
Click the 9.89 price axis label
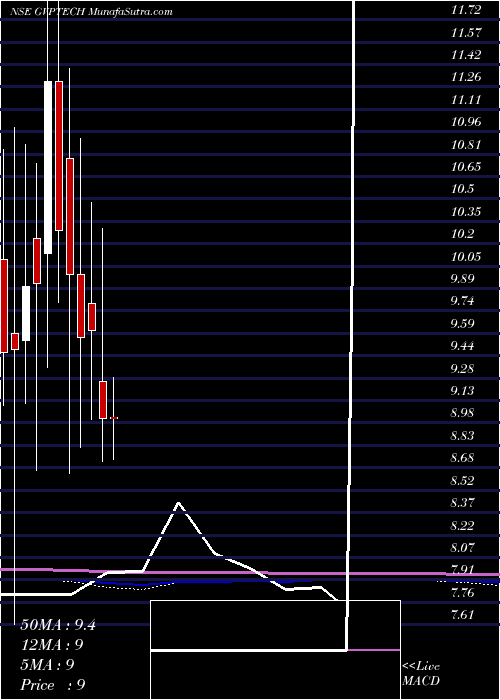coord(462,279)
